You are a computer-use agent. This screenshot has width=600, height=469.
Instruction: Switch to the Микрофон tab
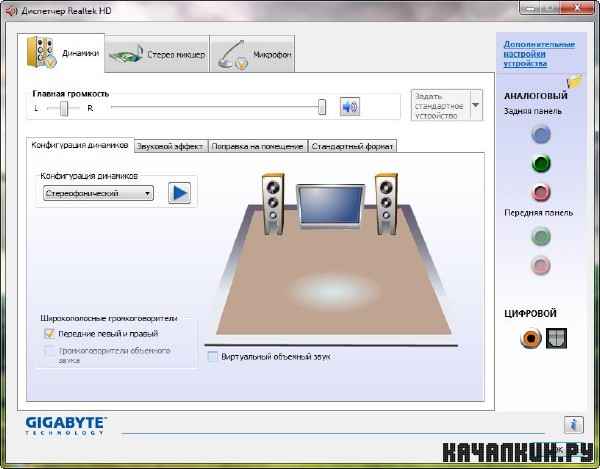253,54
